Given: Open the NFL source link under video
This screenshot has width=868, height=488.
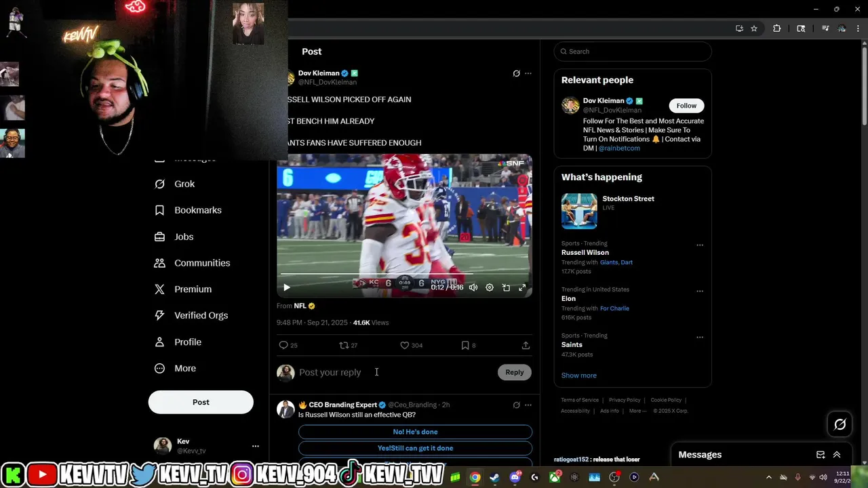Looking at the screenshot, I should coord(300,306).
